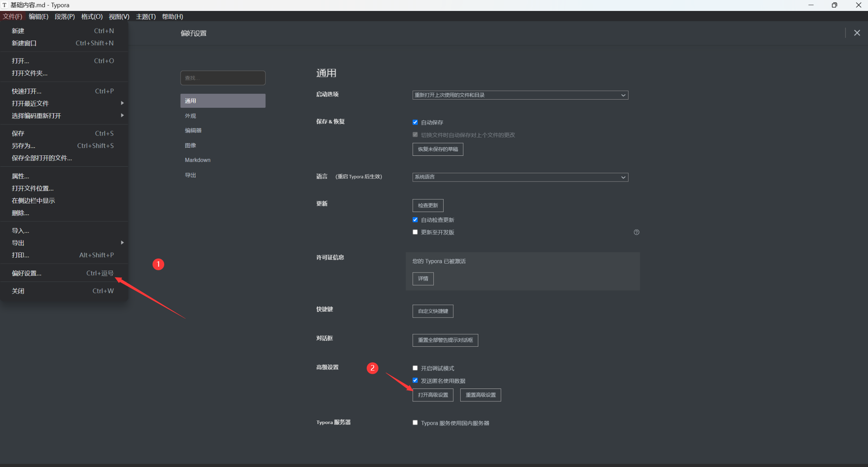Enable debug mode checkbox
868x467 pixels.
tap(415, 368)
